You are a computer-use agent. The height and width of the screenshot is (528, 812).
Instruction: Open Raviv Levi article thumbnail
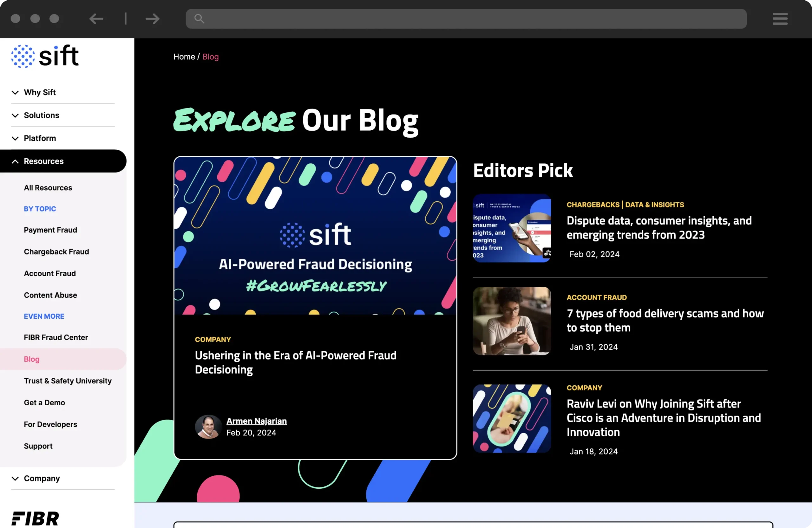click(x=512, y=419)
